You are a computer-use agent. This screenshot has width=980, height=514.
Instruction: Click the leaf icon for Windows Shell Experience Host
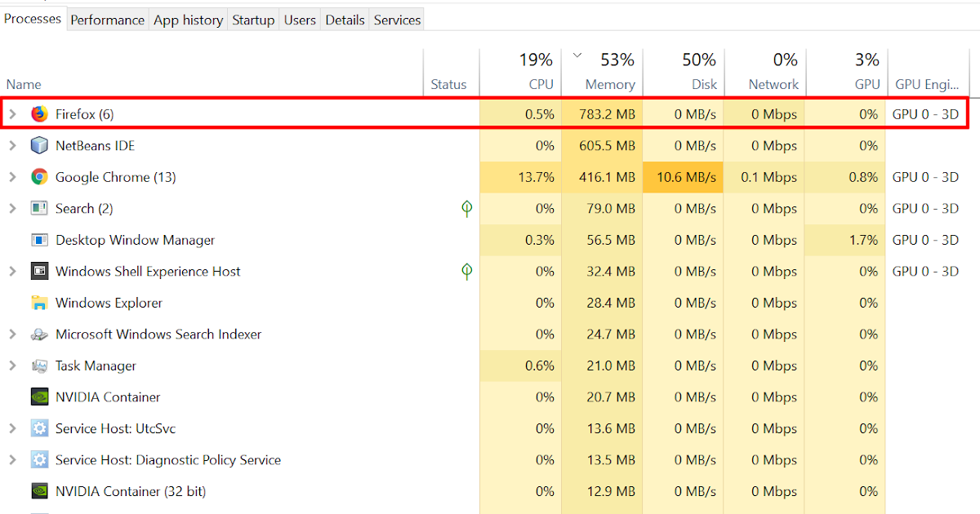coord(466,271)
